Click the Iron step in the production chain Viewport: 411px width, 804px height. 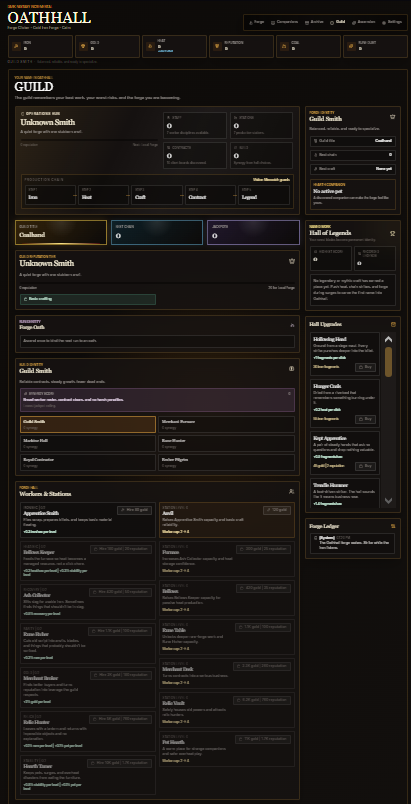(x=50, y=195)
